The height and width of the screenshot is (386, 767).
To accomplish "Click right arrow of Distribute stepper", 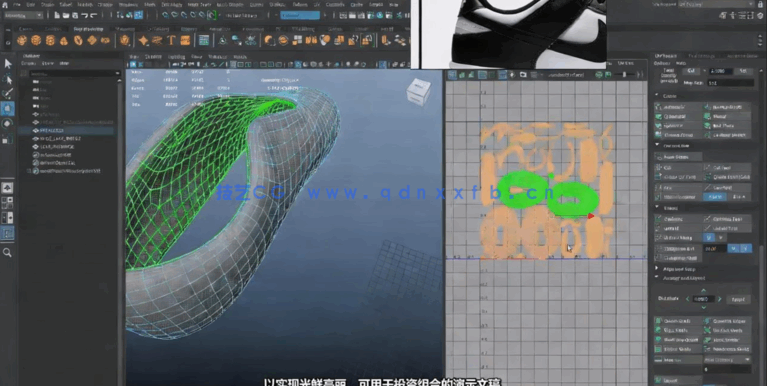I will pyautogui.click(x=720, y=299).
